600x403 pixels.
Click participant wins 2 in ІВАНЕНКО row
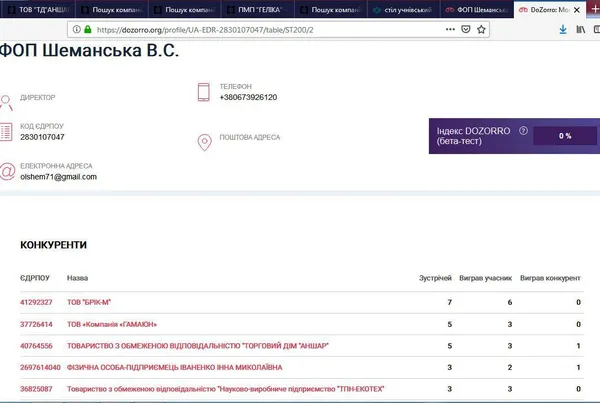point(509,368)
